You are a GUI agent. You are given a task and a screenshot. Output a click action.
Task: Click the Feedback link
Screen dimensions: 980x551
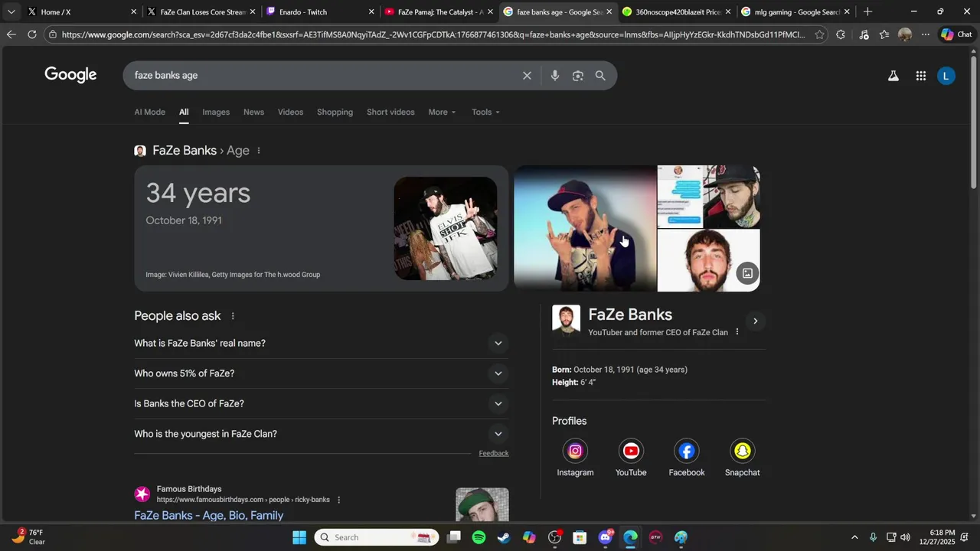[x=494, y=453]
